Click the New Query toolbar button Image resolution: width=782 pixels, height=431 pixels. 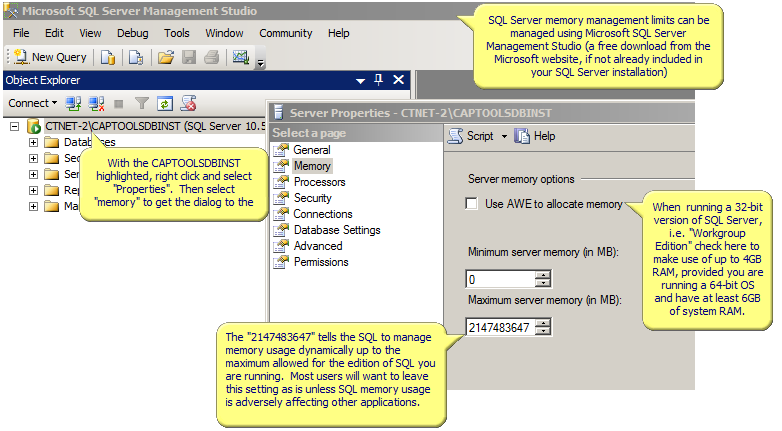[x=49, y=57]
